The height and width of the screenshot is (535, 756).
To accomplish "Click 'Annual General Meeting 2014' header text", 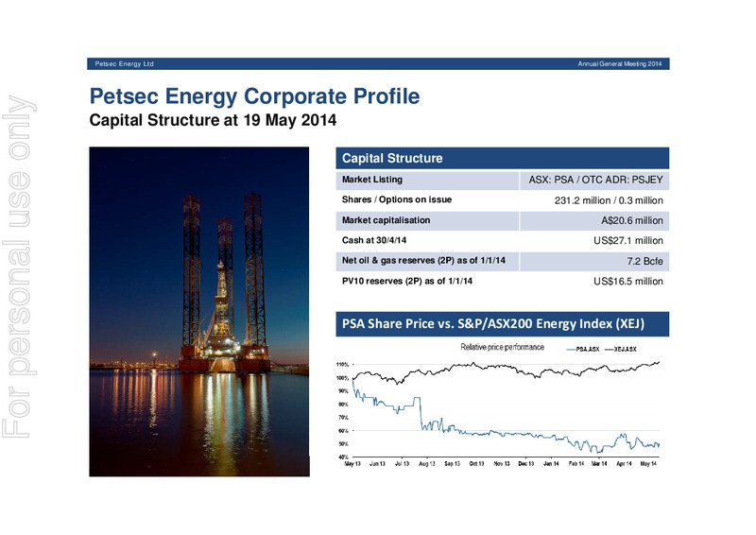I will click(620, 63).
